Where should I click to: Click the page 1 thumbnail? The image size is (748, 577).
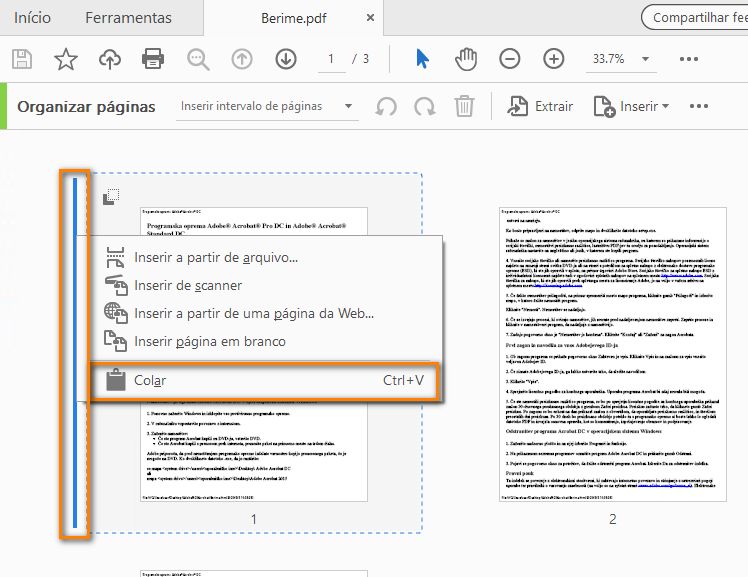pyautogui.click(x=254, y=354)
